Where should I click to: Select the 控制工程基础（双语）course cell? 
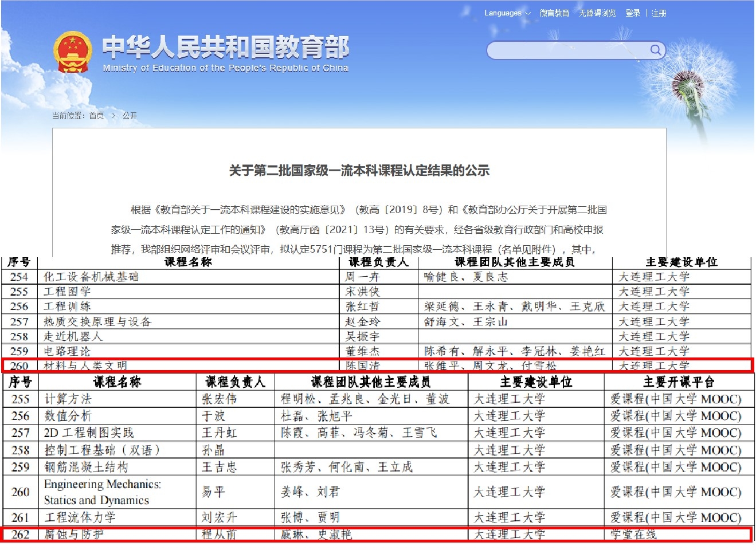pyautogui.click(x=102, y=450)
